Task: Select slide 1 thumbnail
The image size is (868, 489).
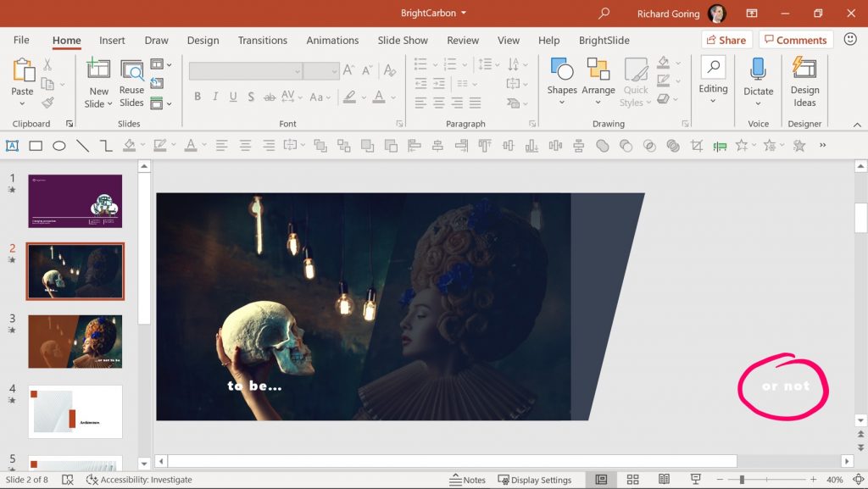Action: pyautogui.click(x=75, y=201)
